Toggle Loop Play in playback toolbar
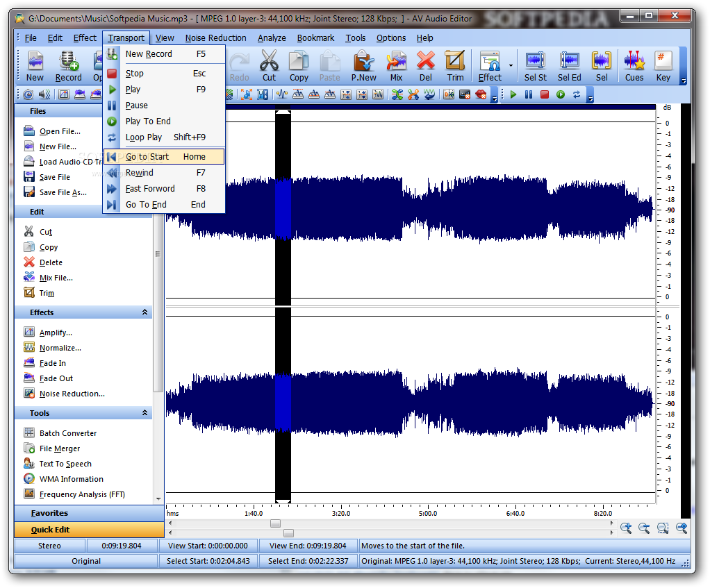This screenshot has width=710, height=588. (x=577, y=94)
